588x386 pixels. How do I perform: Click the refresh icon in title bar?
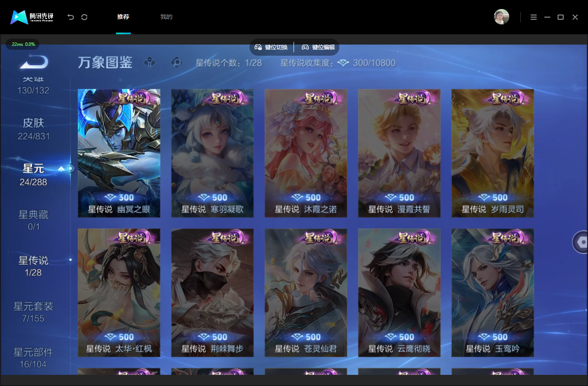[84, 17]
